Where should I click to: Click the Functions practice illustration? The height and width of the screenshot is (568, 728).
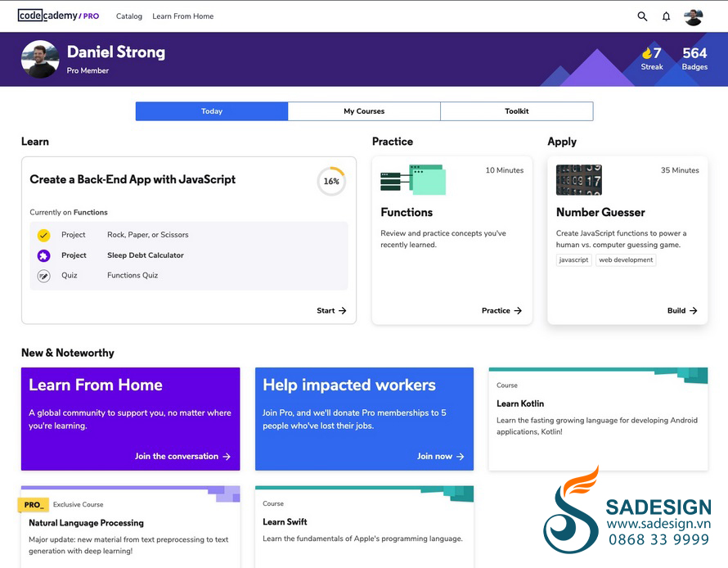[413, 179]
